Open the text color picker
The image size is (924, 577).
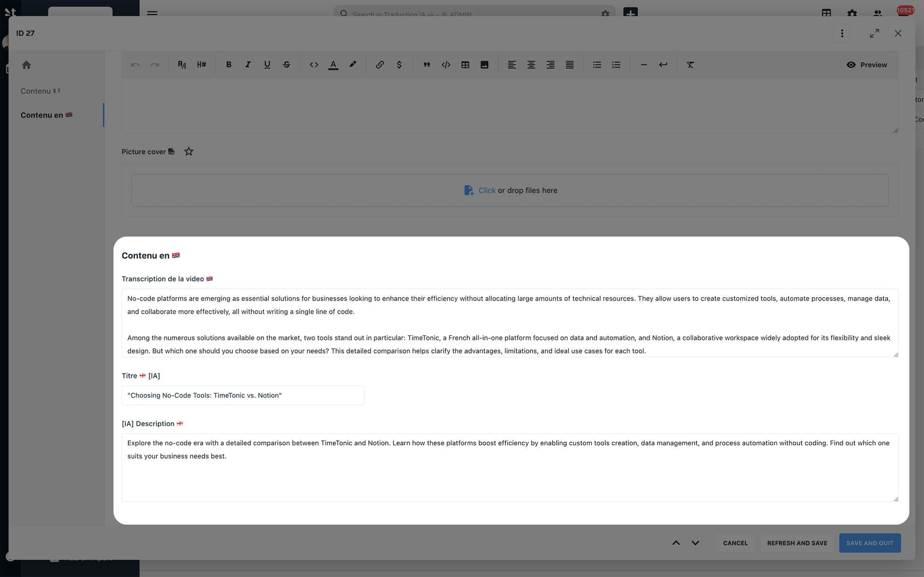[x=333, y=65]
